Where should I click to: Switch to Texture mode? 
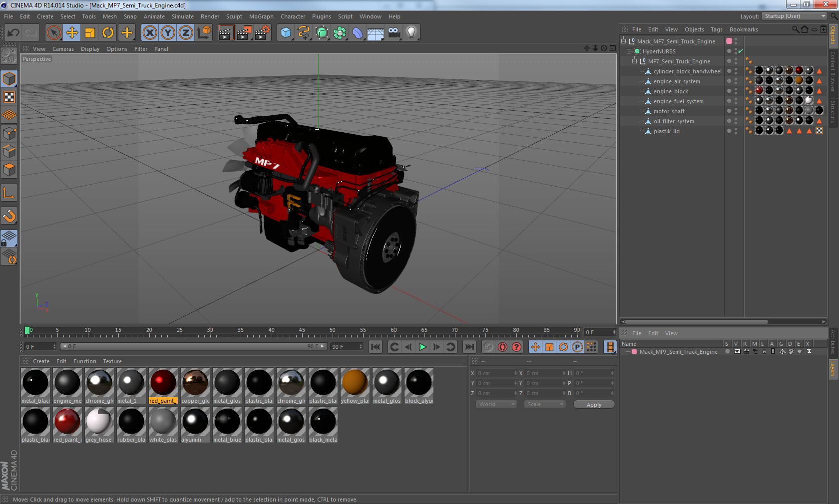click(9, 97)
